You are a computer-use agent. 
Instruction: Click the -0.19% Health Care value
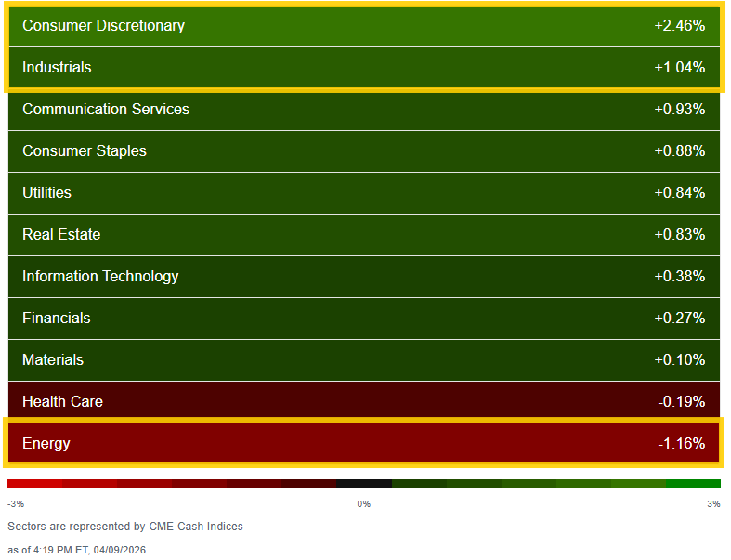(682, 401)
